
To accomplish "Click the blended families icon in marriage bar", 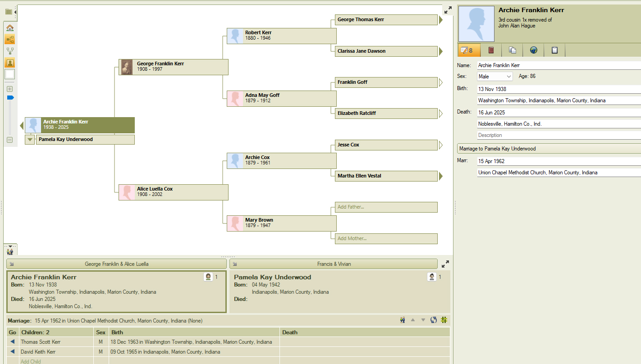I will coord(402,320).
